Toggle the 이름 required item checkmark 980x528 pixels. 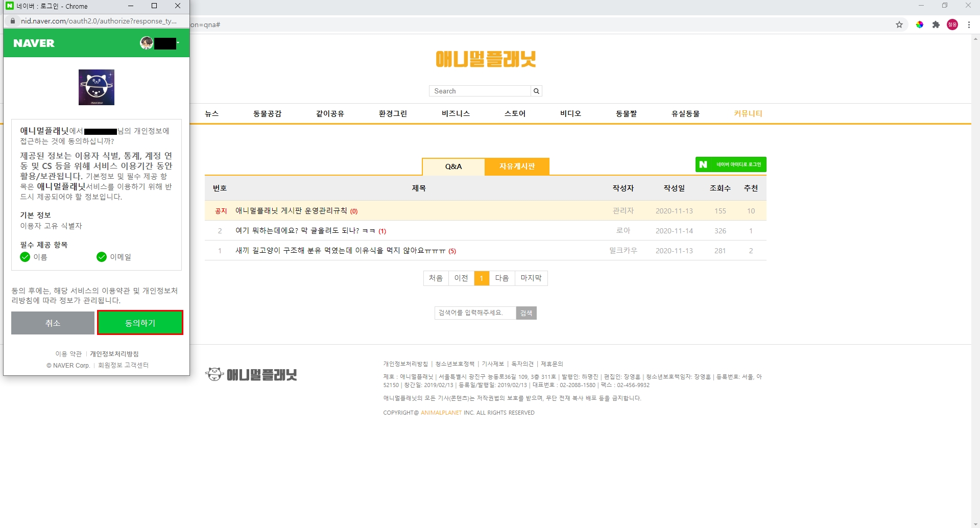[x=25, y=257]
